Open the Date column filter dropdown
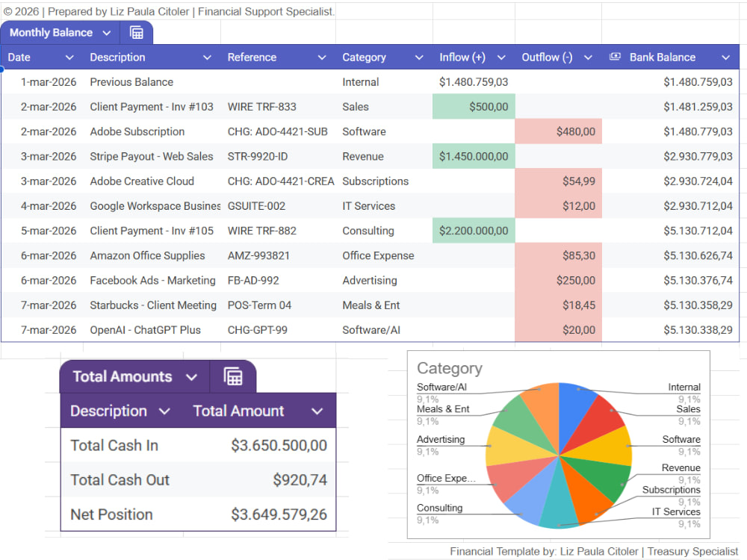The image size is (747, 560). [69, 57]
